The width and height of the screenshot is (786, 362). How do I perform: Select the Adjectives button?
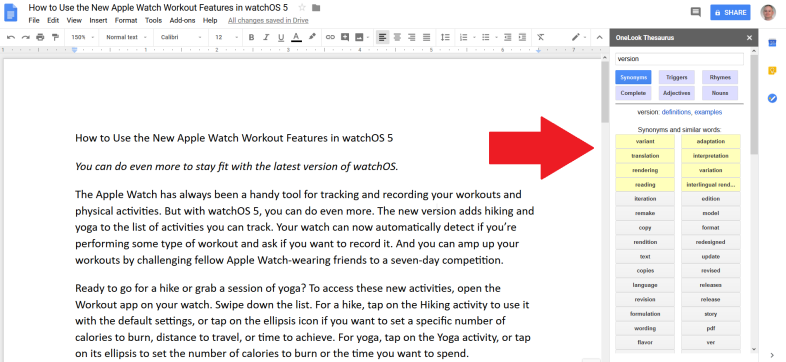click(x=677, y=93)
